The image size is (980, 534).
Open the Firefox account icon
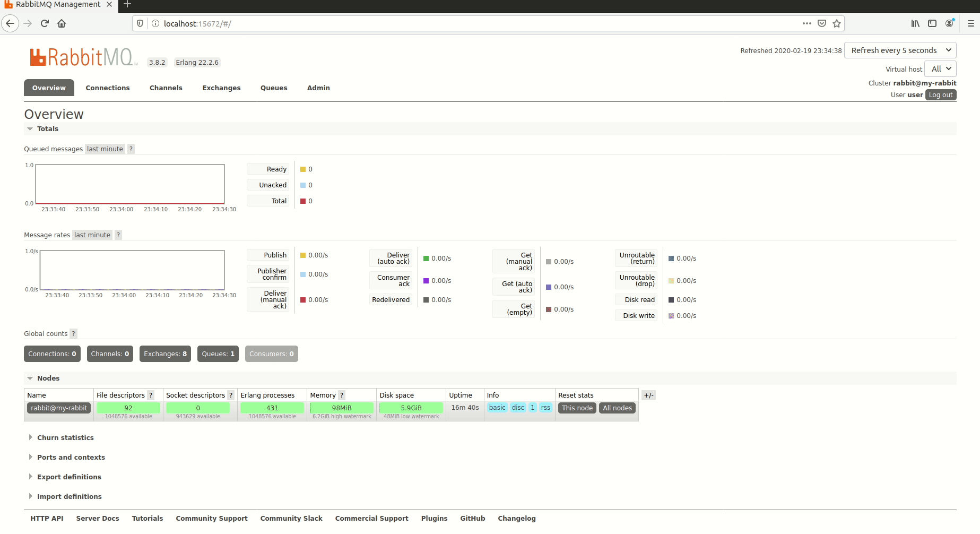click(x=950, y=23)
